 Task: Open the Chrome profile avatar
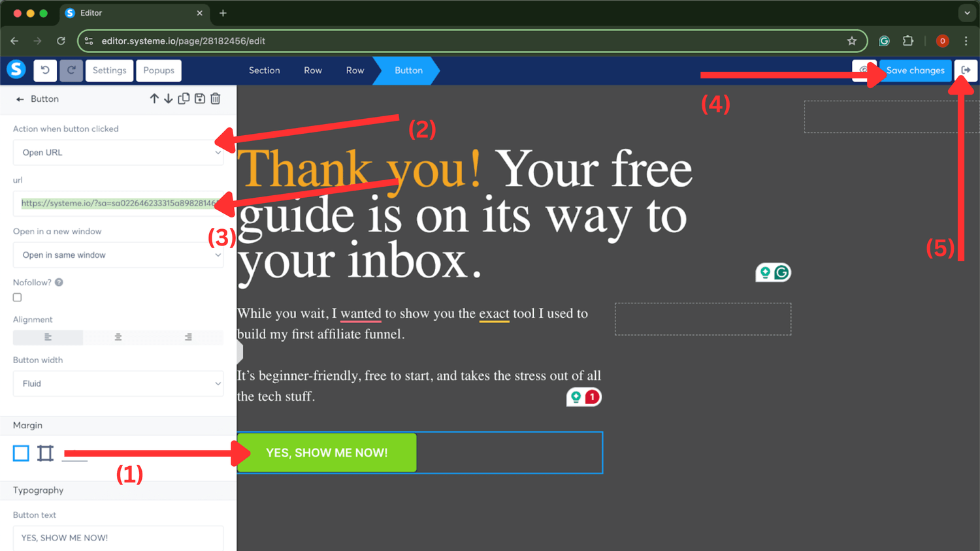[942, 40]
